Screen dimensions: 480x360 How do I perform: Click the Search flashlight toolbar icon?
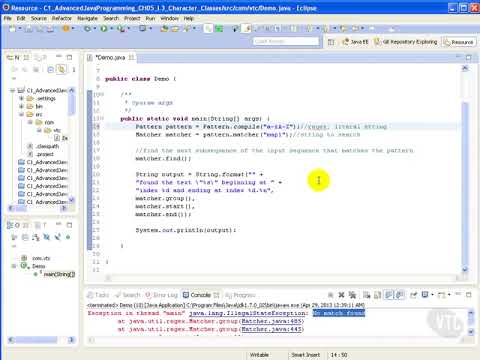[186, 29]
